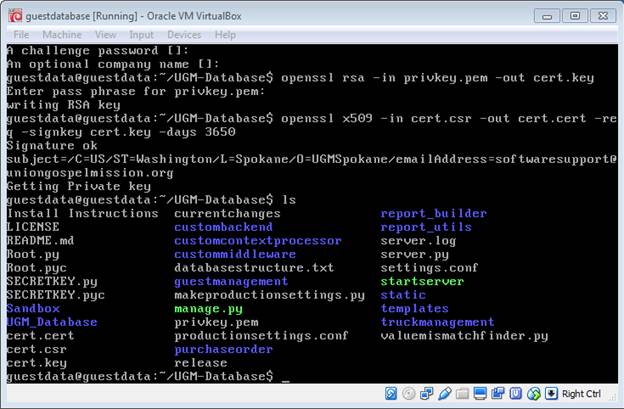Viewport: 624px width, 409px height.
Task: Click the keyboard capture arrow indicator
Action: tap(549, 393)
